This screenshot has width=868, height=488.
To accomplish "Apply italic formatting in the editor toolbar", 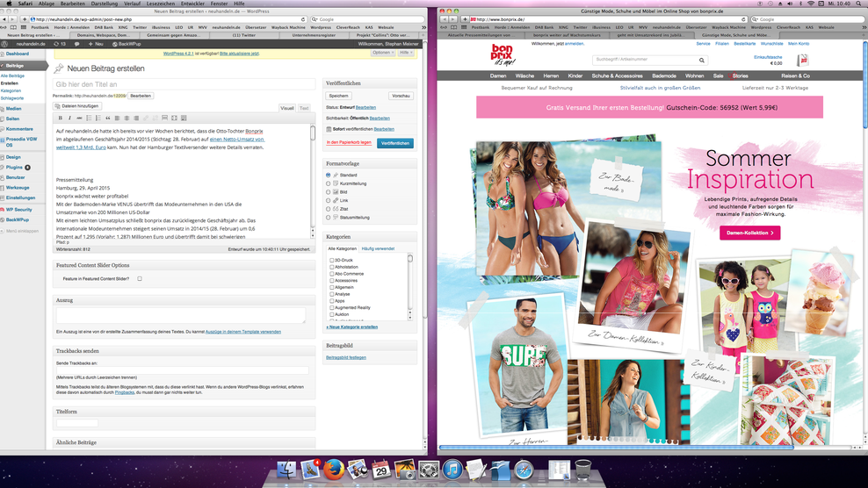I will point(69,118).
